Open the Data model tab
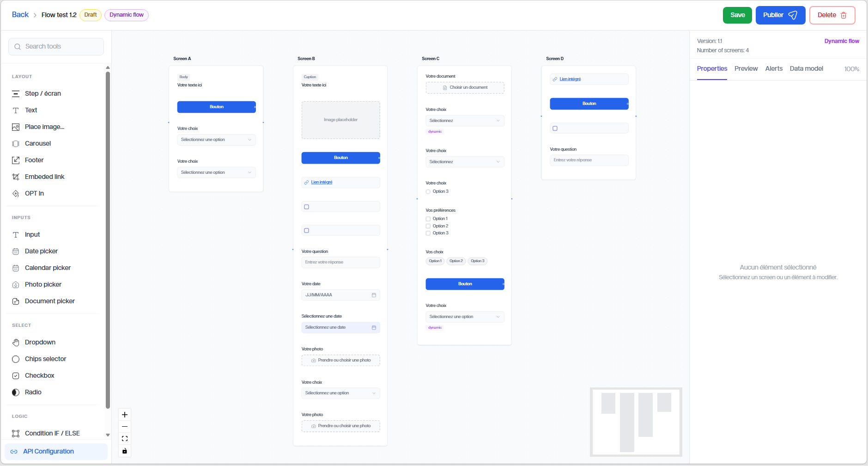This screenshot has height=466, width=868. click(806, 68)
